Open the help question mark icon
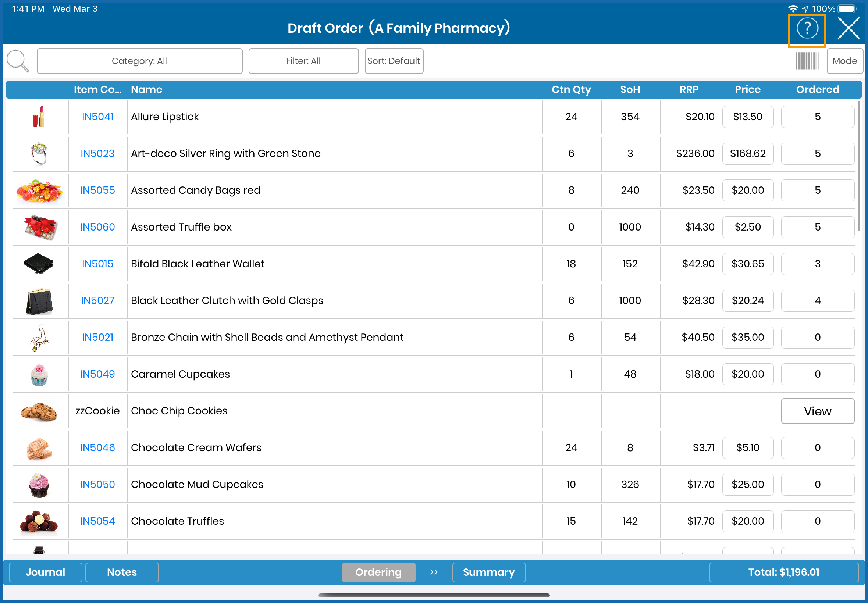 point(807,28)
